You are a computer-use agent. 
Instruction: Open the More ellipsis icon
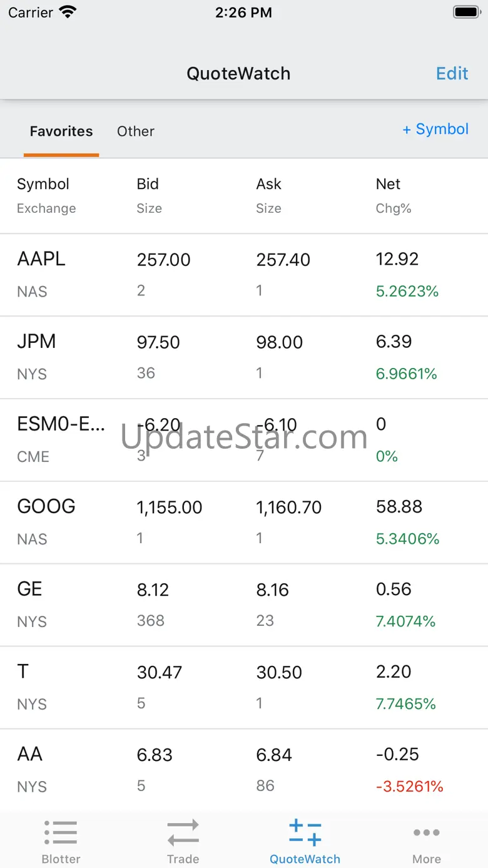click(x=427, y=832)
